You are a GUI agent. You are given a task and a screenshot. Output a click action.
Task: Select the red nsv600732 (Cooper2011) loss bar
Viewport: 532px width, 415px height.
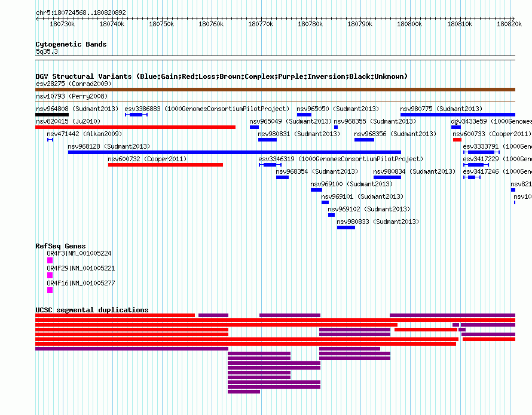point(166,165)
